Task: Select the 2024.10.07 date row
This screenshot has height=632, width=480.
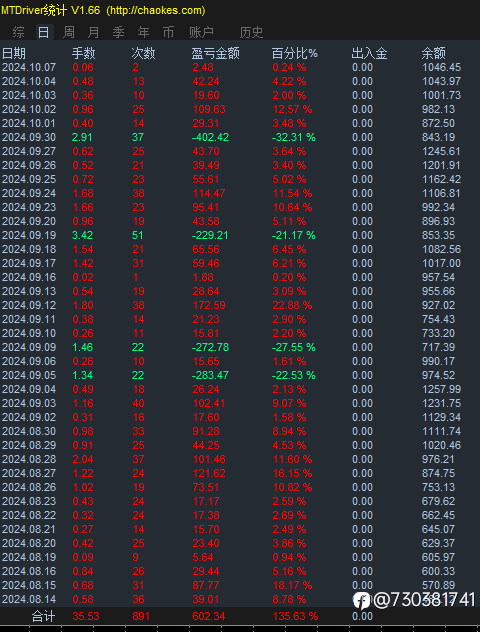Action: coord(29,67)
